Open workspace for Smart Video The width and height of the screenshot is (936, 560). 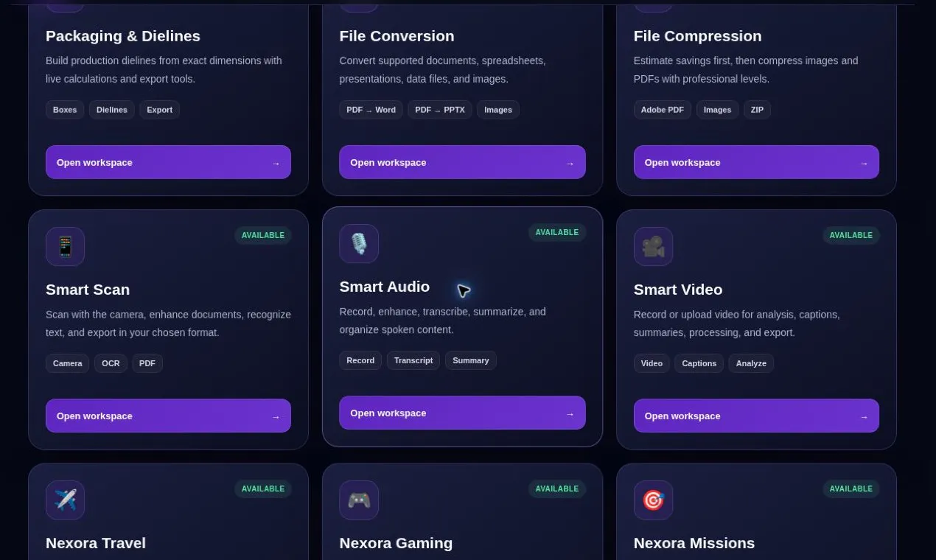(x=756, y=416)
